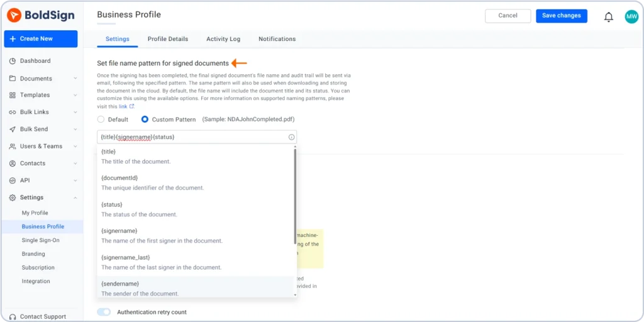Choose the {signername} pattern option
Screen dimensions: 644x322
196,236
